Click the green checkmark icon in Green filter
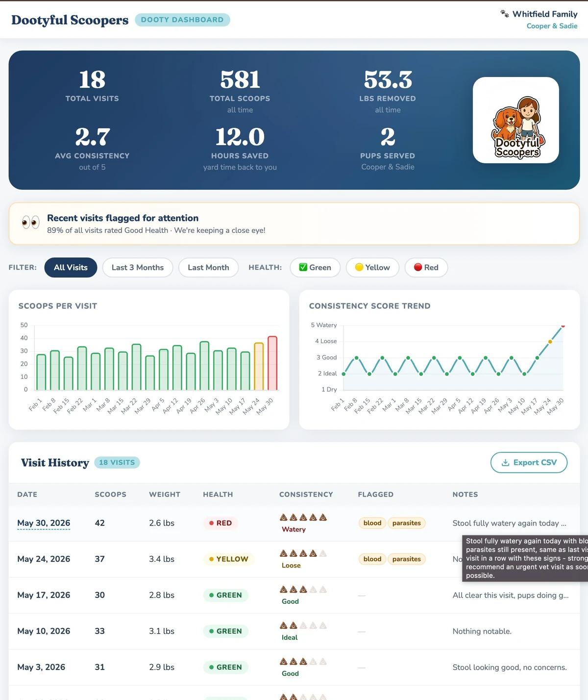This screenshot has height=700, width=588. point(303,267)
